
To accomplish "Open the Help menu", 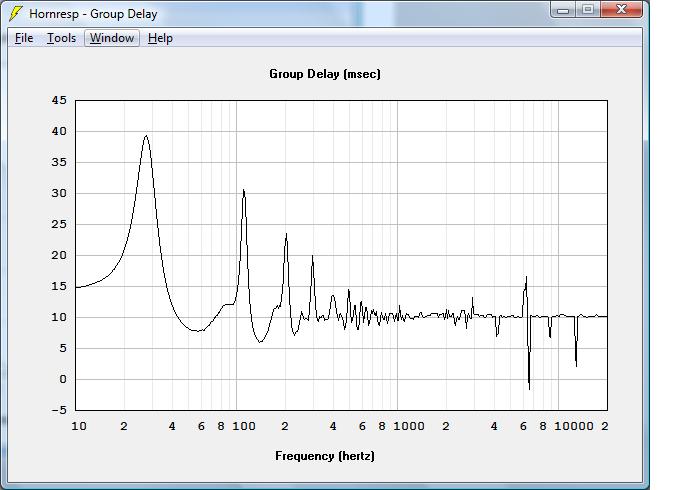I will [160, 38].
